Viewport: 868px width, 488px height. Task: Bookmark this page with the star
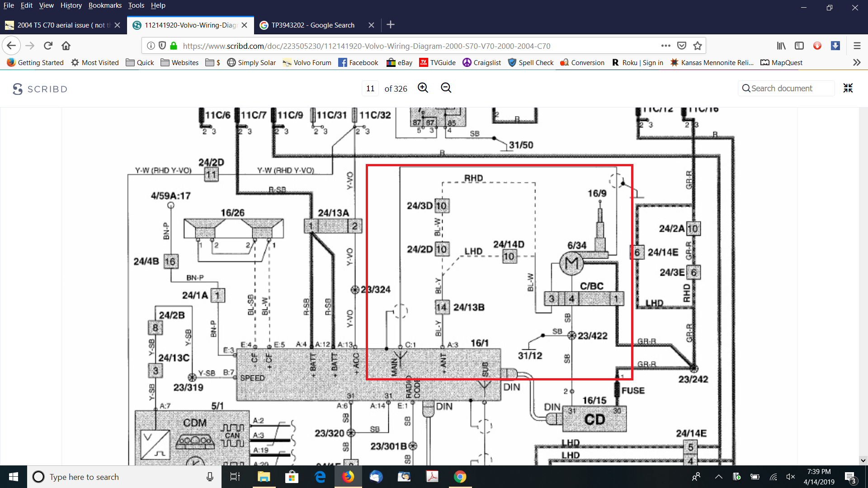[x=698, y=46]
